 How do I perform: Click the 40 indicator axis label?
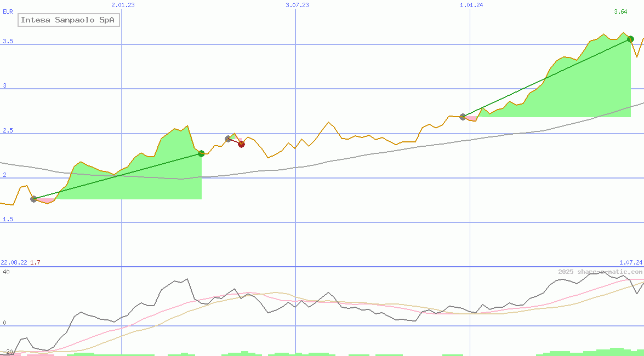tap(6, 272)
